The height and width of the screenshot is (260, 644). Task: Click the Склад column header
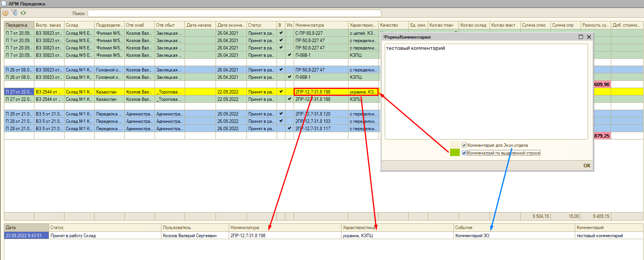tap(79, 25)
